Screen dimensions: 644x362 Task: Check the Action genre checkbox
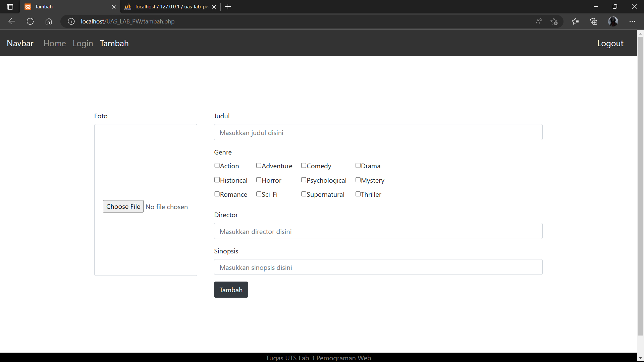[x=217, y=166]
